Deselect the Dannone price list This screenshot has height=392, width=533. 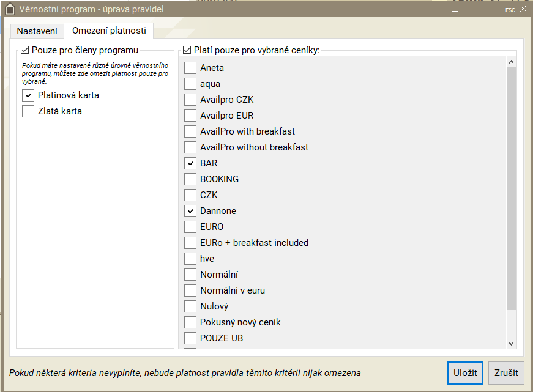190,211
